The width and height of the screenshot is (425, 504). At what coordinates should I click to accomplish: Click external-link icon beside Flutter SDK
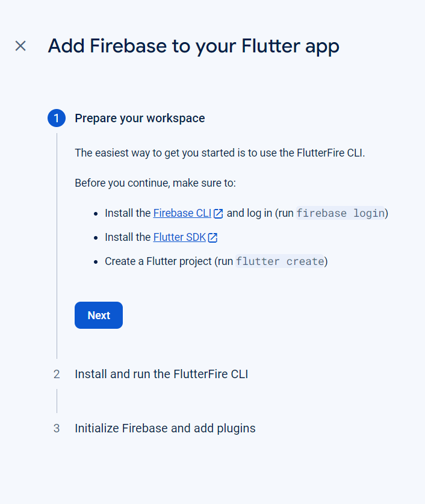coord(212,238)
